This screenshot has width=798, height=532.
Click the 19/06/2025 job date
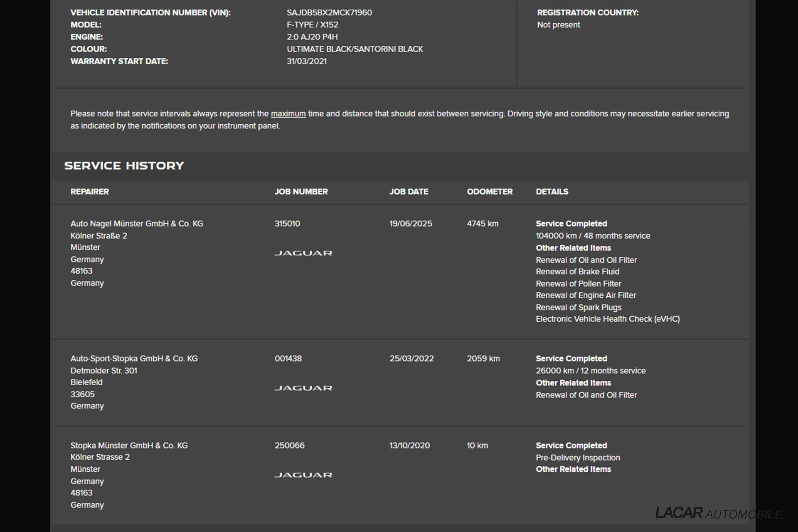pos(411,224)
